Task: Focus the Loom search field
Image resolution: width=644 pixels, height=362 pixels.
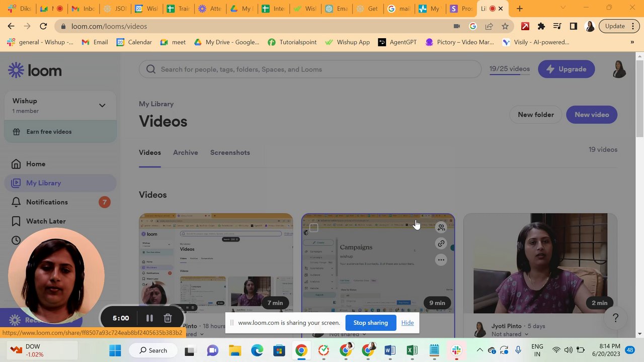Action: point(310,69)
